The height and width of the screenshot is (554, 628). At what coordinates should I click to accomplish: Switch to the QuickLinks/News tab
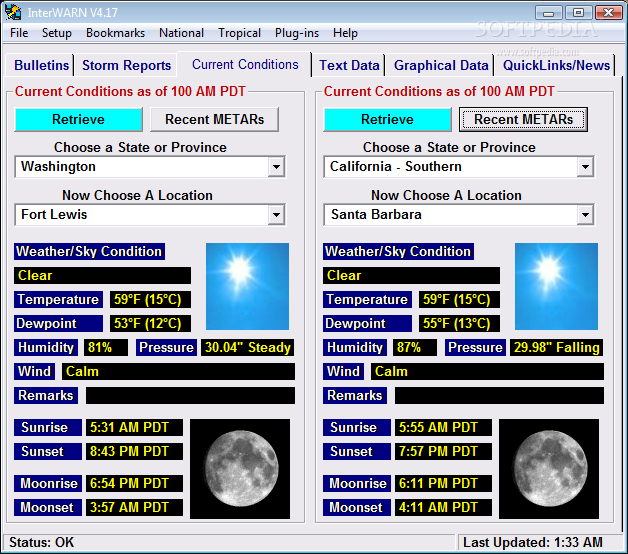556,65
